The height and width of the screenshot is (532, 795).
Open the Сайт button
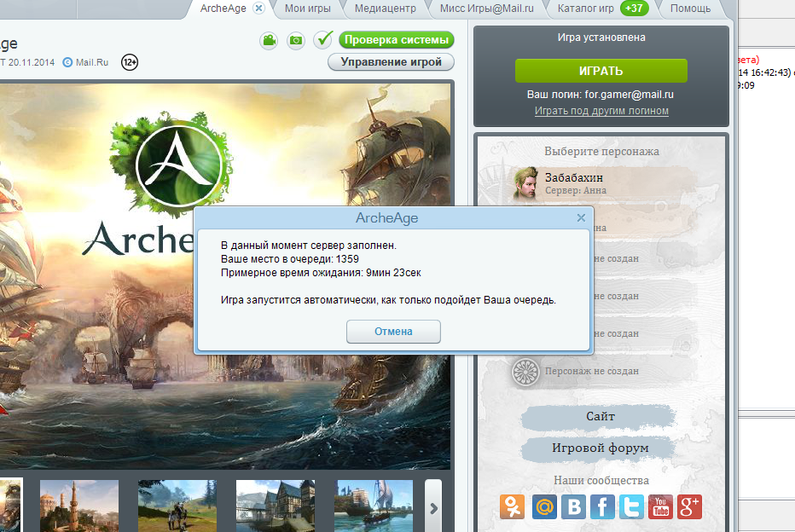point(601,417)
